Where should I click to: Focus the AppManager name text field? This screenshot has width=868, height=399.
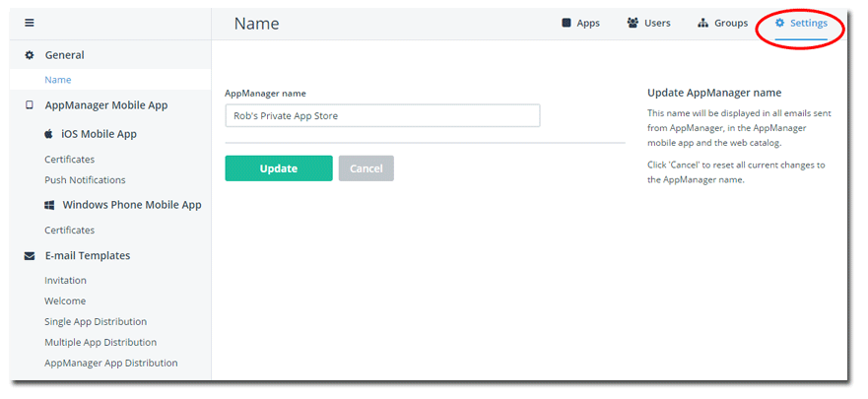coord(382,116)
